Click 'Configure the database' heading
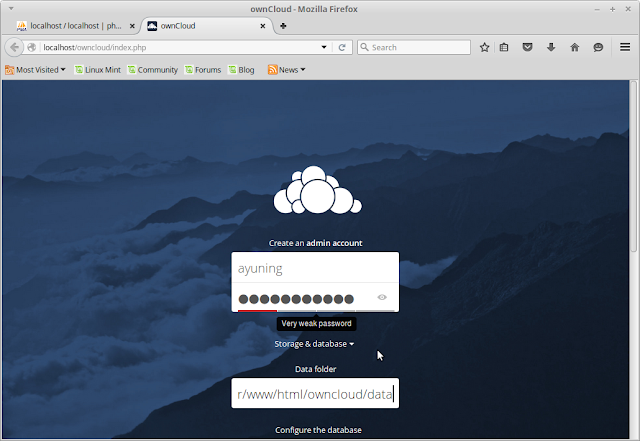The height and width of the screenshot is (441, 640). click(318, 430)
